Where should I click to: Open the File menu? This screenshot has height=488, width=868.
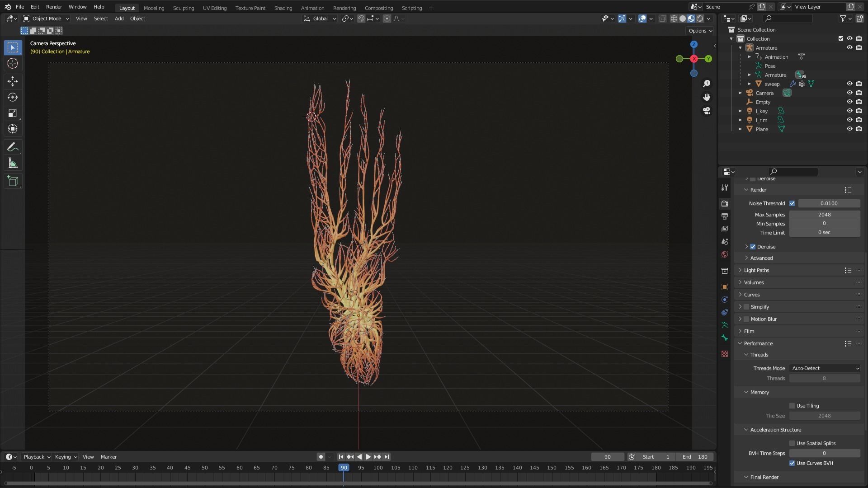[20, 7]
